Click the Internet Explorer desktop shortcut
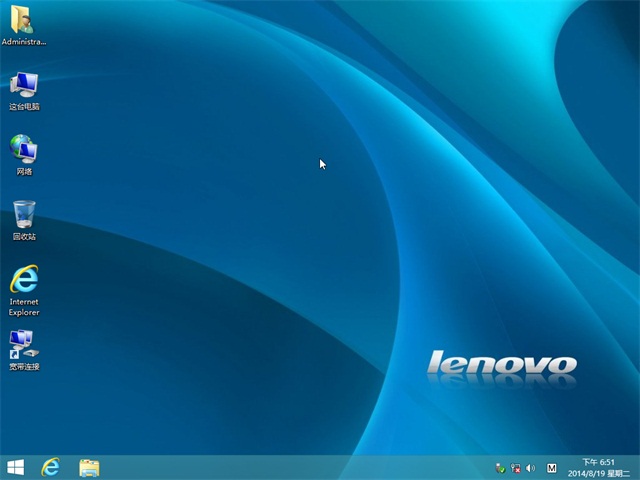This screenshot has height=480, width=640. (24, 279)
